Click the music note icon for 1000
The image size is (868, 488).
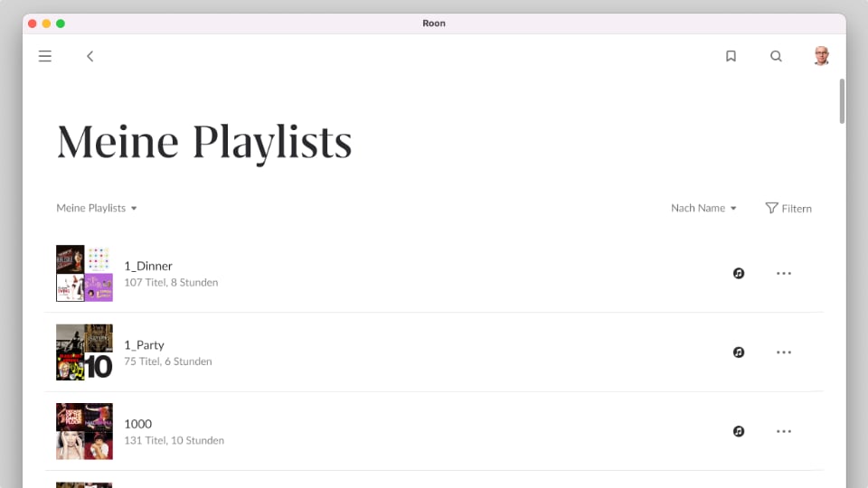coord(739,431)
